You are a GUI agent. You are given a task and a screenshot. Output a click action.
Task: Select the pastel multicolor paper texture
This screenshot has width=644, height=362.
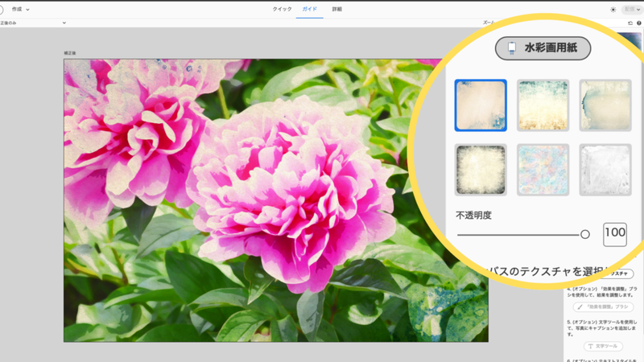click(x=543, y=170)
